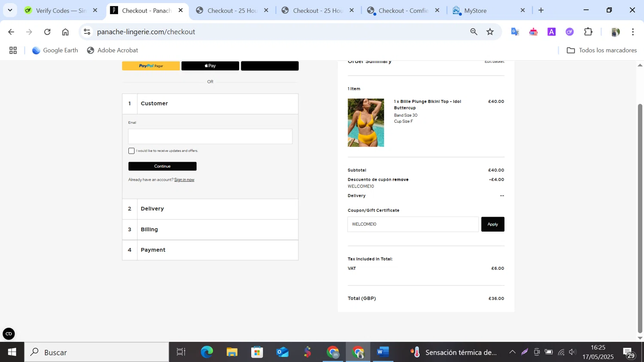Apply the coupon code
This screenshot has width=644, height=362.
point(492,224)
